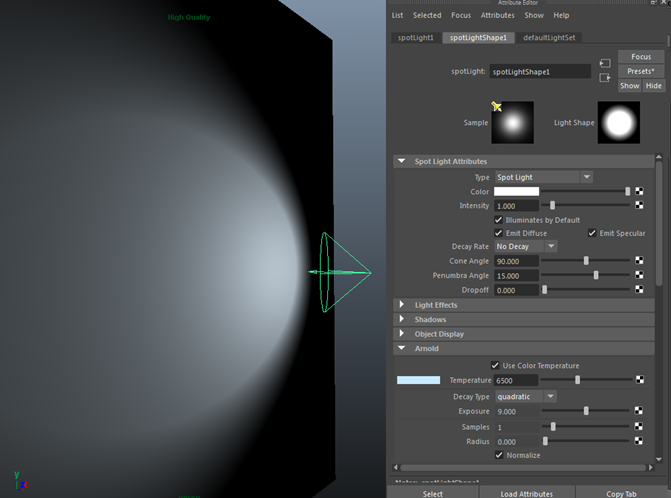Click the Temperature slider handle
The height and width of the screenshot is (498, 671).
[578, 379]
